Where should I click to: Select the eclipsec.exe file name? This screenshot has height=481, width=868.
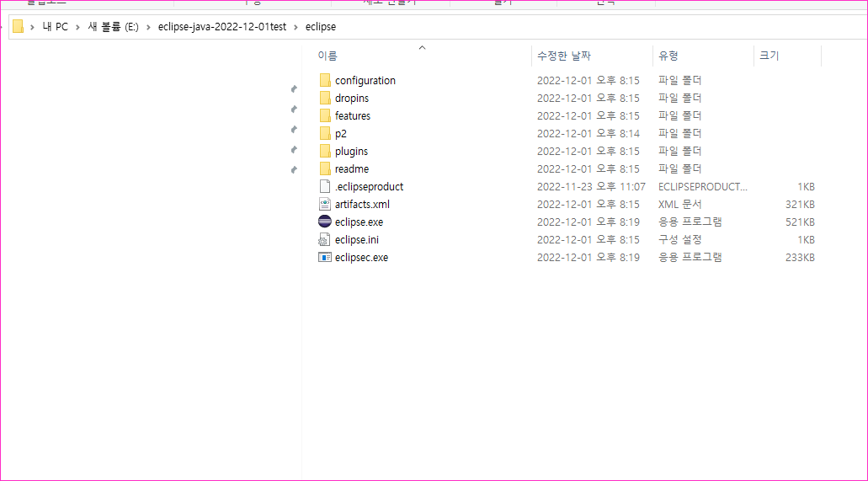[361, 258]
